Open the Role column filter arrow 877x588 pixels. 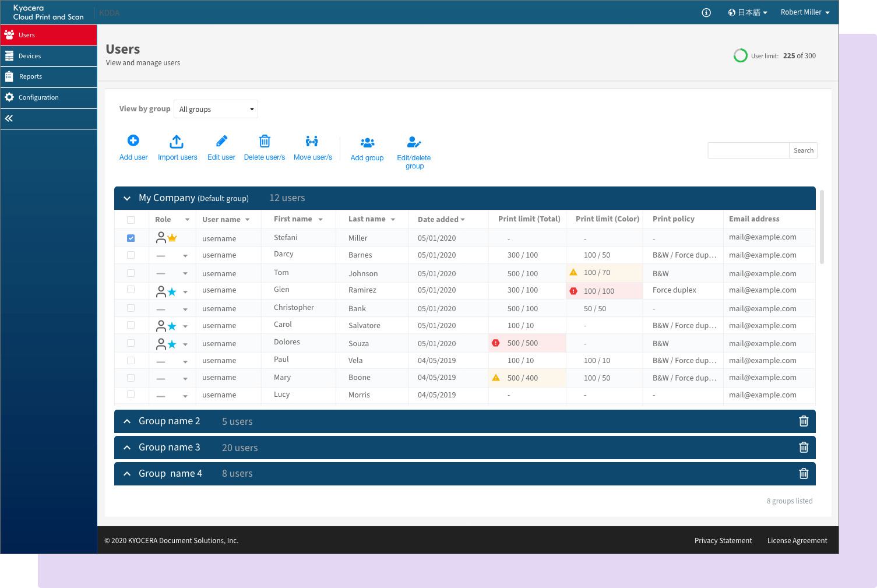(187, 220)
